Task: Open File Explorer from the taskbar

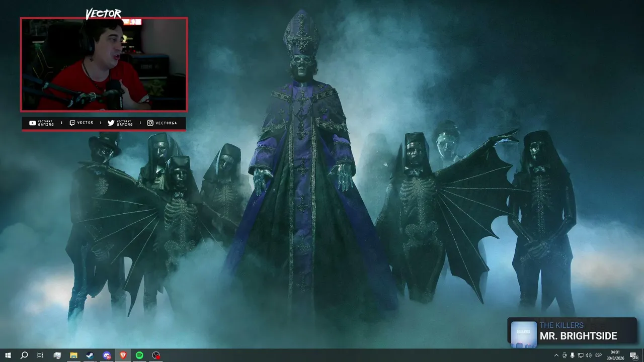Action: (73, 355)
